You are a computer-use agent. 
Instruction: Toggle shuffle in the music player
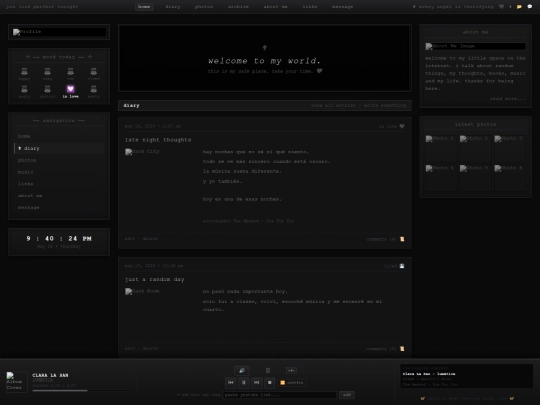click(x=292, y=383)
